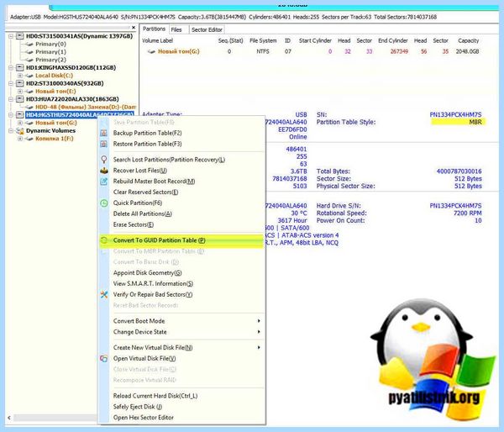This screenshot has width=504, height=432.
Task: Collapse the HD0 ST31500341AS tree node
Action: [x=11, y=36]
